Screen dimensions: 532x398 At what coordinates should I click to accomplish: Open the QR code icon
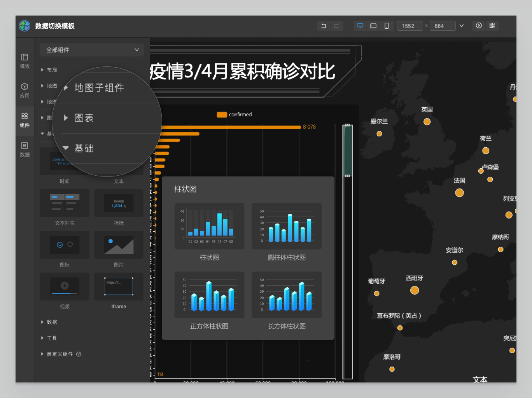[492, 25]
